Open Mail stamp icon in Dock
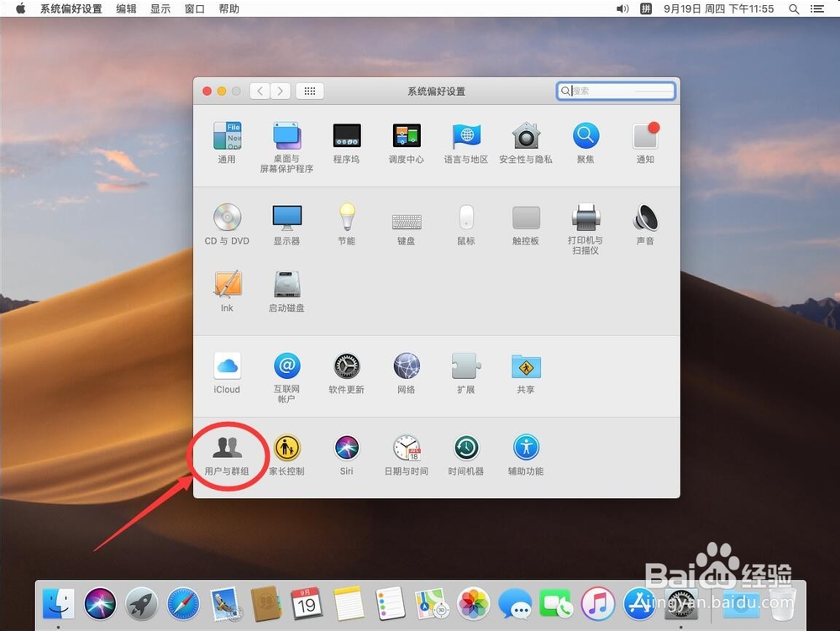This screenshot has height=631, width=840. tap(225, 603)
